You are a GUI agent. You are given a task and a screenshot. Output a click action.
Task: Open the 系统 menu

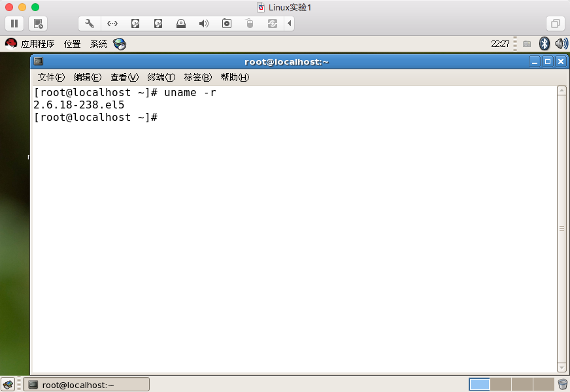pyautogui.click(x=99, y=44)
